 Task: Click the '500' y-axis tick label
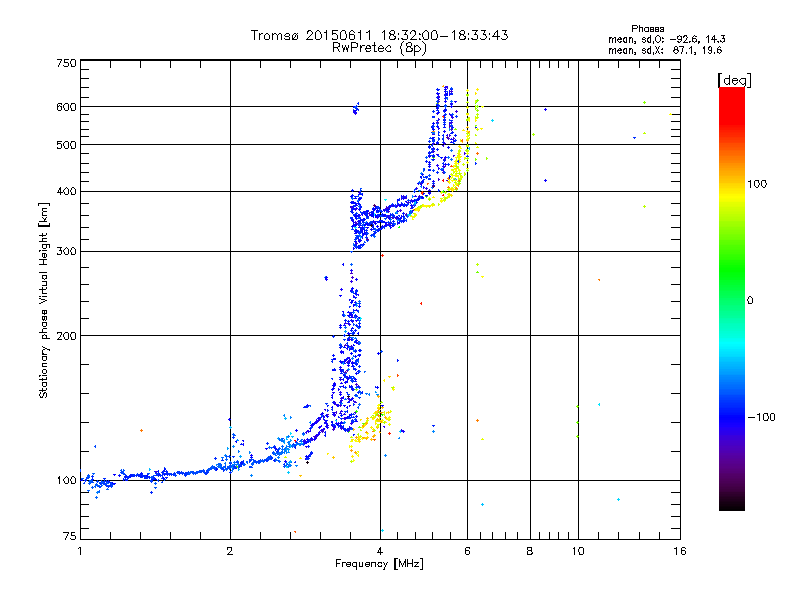click(x=66, y=145)
